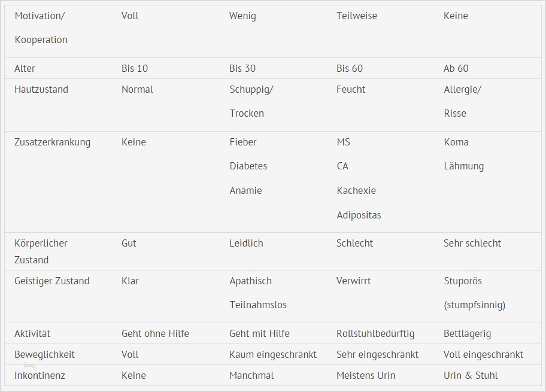Select the 'Bis 10' age cell
Viewport: 546px width, 392px height.
(x=135, y=68)
